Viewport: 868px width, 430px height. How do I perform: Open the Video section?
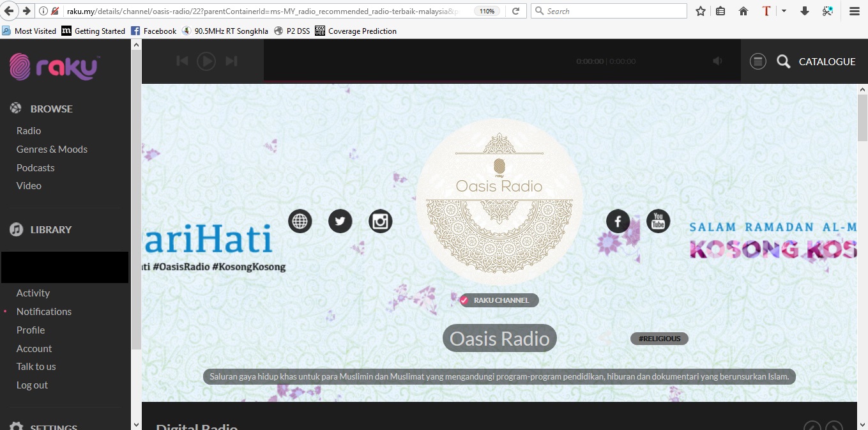pyautogui.click(x=29, y=185)
